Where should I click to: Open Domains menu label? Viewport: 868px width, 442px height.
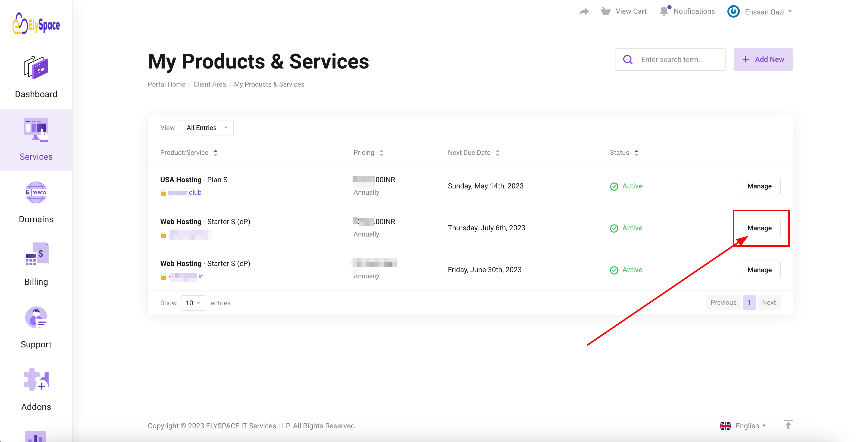click(x=36, y=219)
